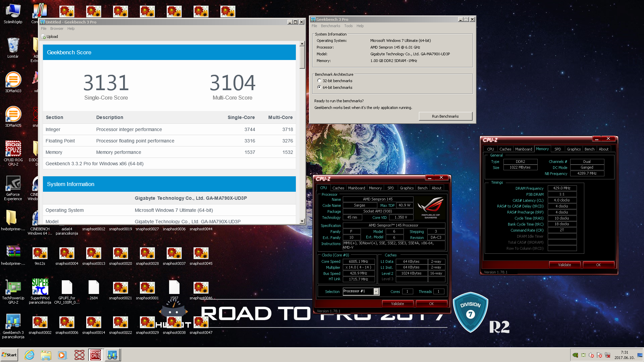This screenshot has width=644, height=362.
Task: Open snaphsot0021 image on desktop
Action: point(120,290)
